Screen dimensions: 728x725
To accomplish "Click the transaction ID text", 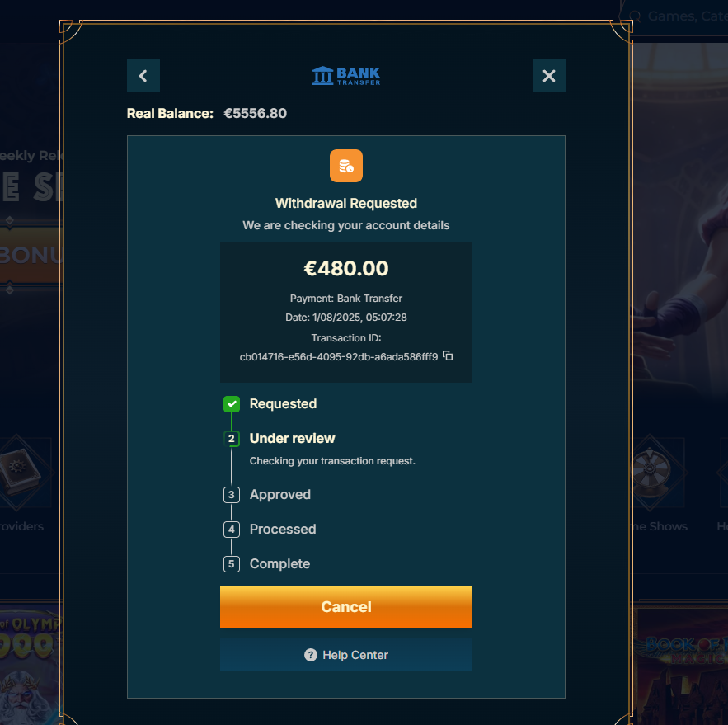I will [339, 356].
